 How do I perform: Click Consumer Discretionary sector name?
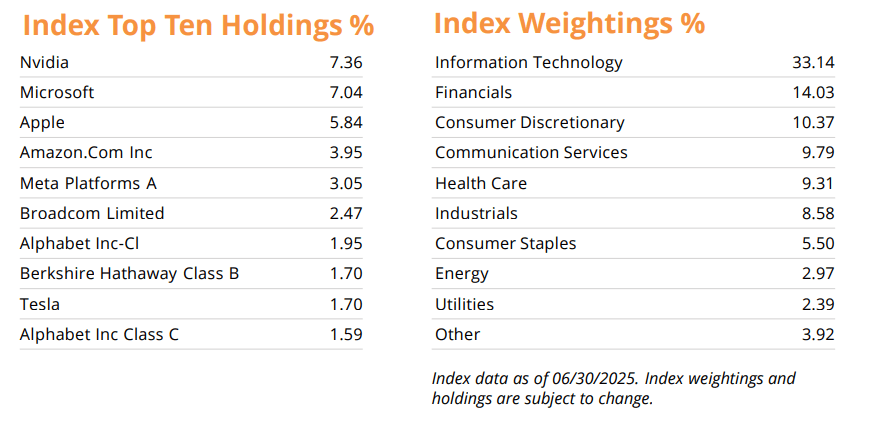click(x=529, y=123)
